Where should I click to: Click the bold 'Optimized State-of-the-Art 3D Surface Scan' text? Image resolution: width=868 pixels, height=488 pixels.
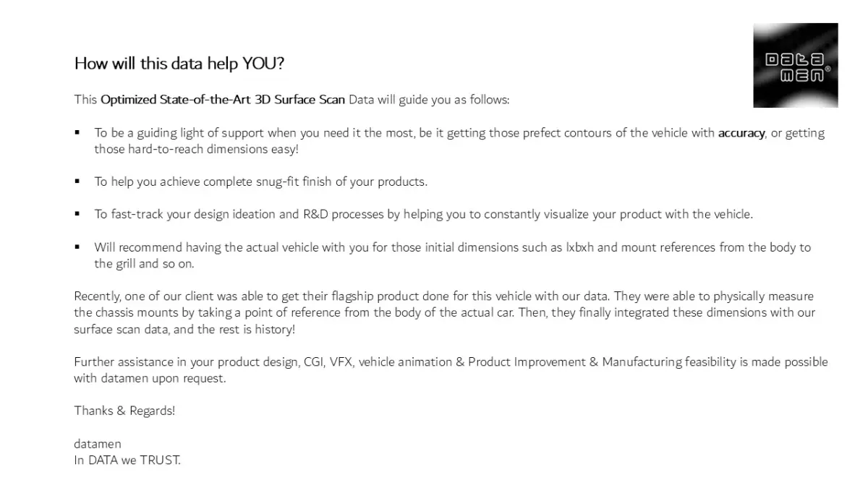pyautogui.click(x=222, y=100)
